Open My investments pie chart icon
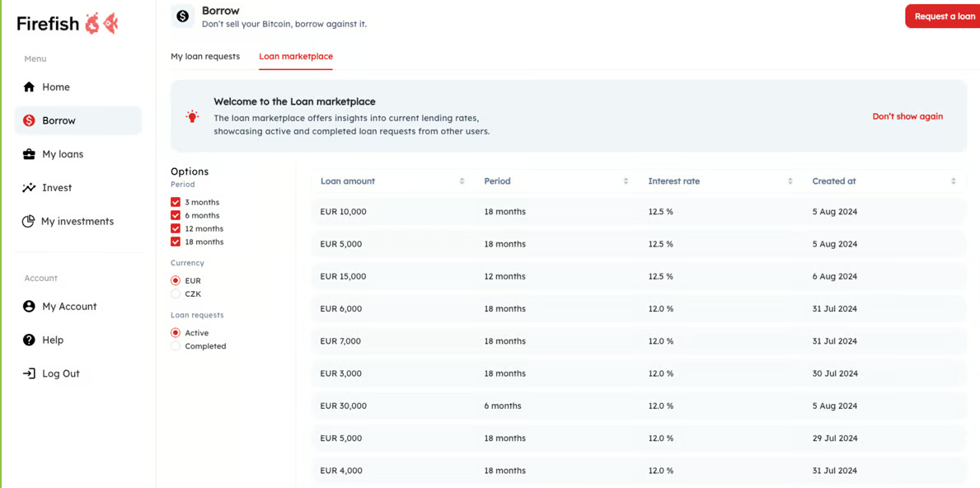980x488 pixels. click(28, 221)
